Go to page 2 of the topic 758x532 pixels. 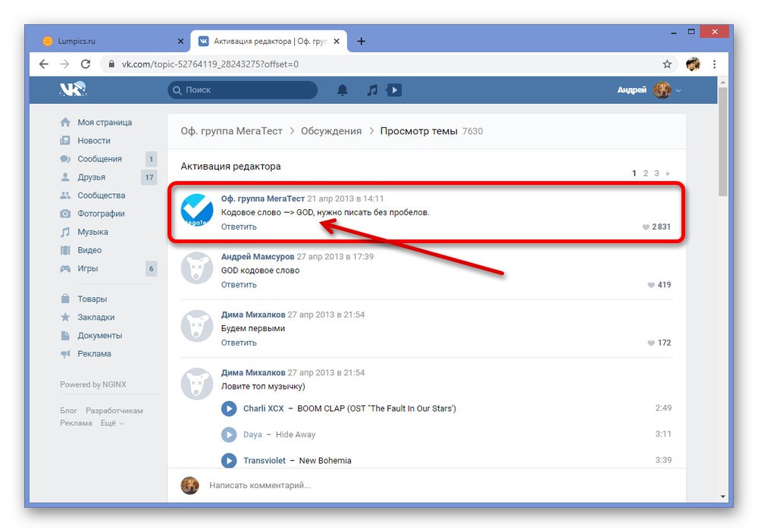tap(645, 173)
